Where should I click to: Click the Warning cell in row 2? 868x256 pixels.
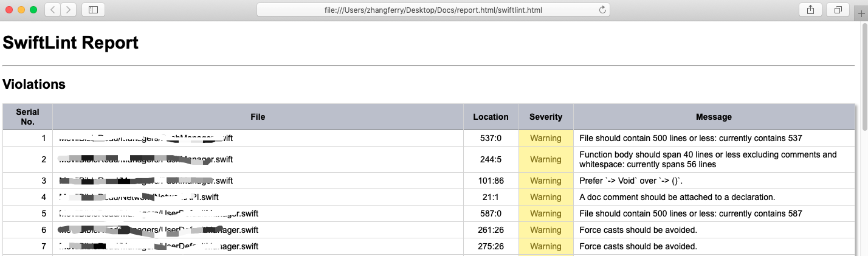pos(546,159)
